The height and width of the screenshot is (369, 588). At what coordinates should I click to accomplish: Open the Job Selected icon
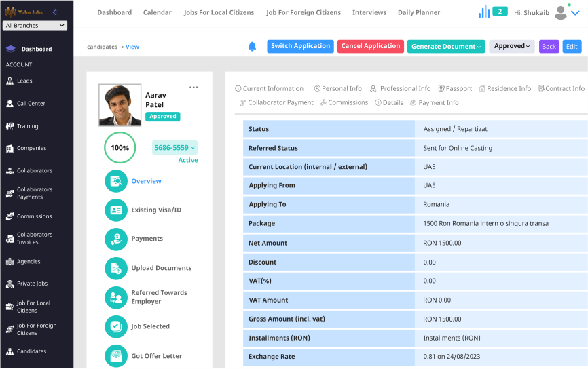116,326
